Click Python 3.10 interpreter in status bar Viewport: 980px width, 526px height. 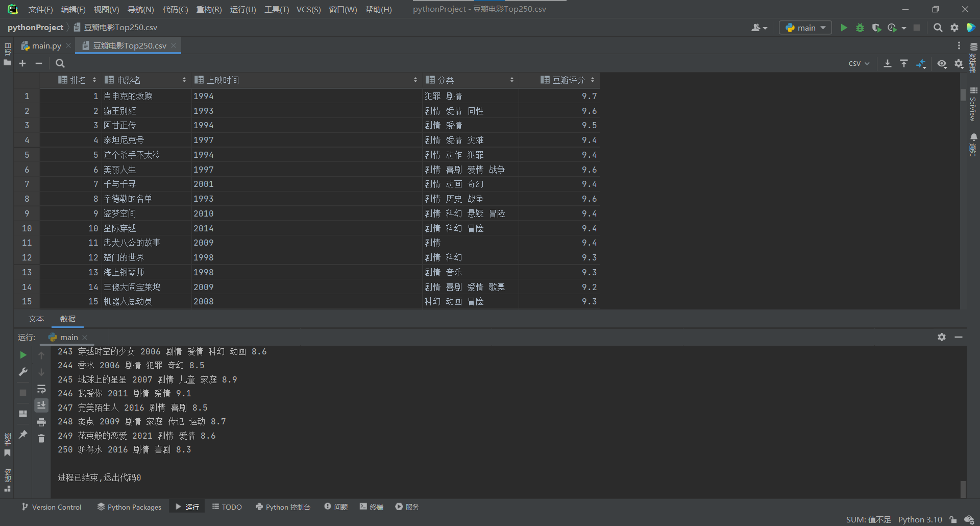(920, 519)
